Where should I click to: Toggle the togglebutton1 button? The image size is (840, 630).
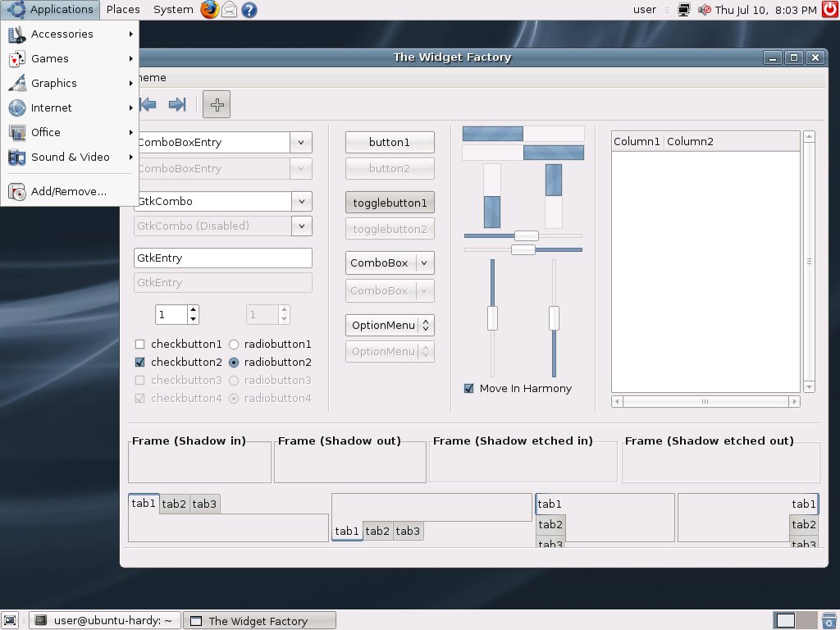point(390,203)
